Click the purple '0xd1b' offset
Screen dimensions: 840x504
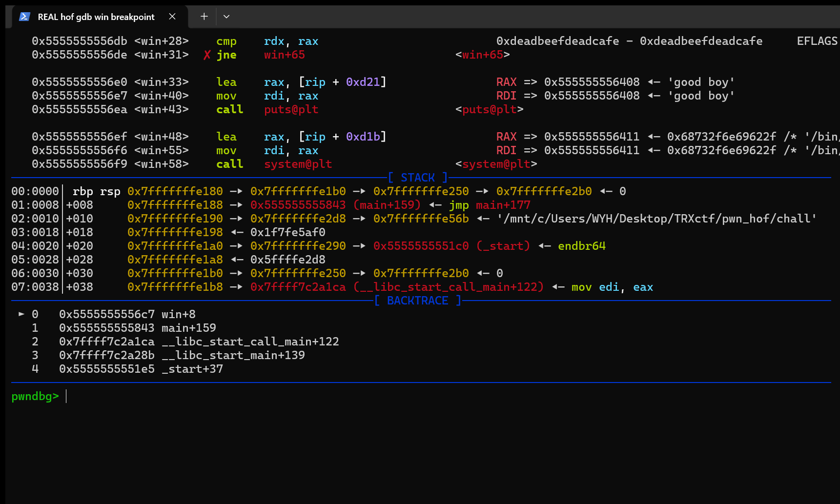coord(363,137)
